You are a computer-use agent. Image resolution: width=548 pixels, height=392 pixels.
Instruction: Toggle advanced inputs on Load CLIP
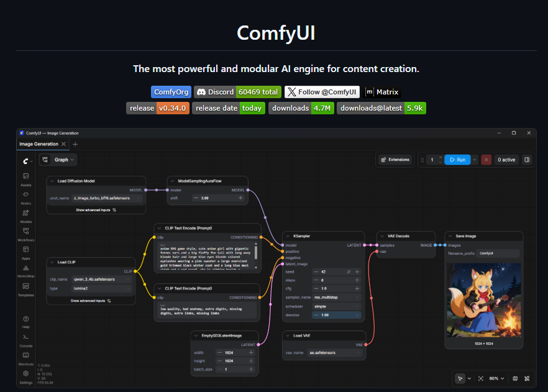click(91, 301)
